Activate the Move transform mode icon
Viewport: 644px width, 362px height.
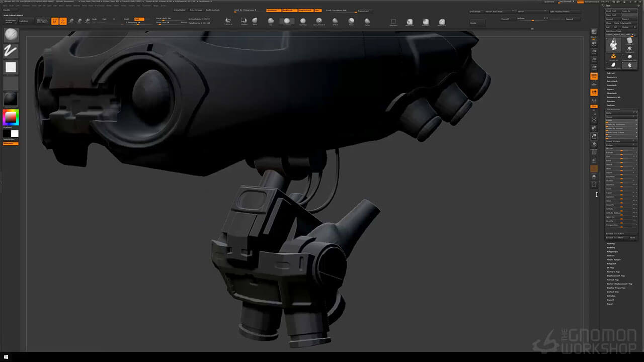click(71, 21)
